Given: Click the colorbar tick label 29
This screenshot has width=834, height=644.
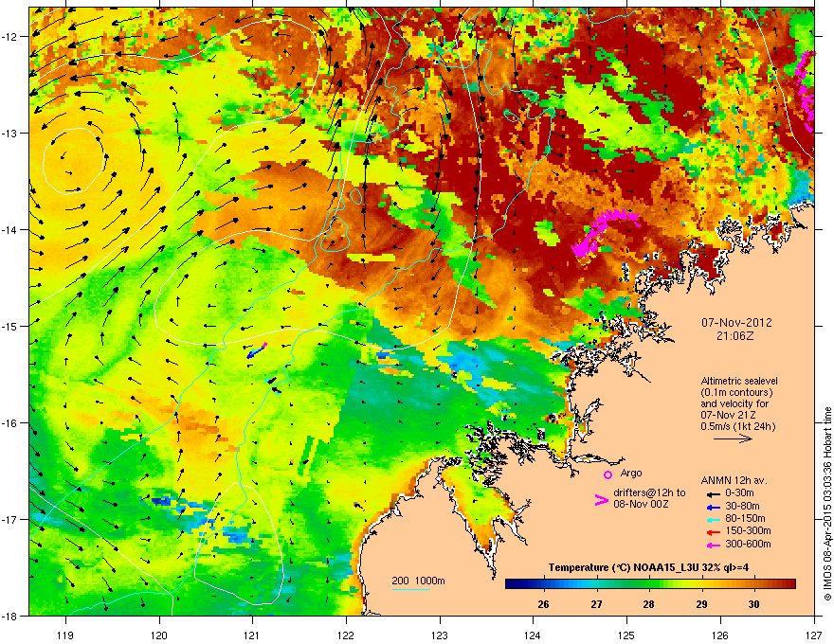Looking at the screenshot, I should 701,604.
